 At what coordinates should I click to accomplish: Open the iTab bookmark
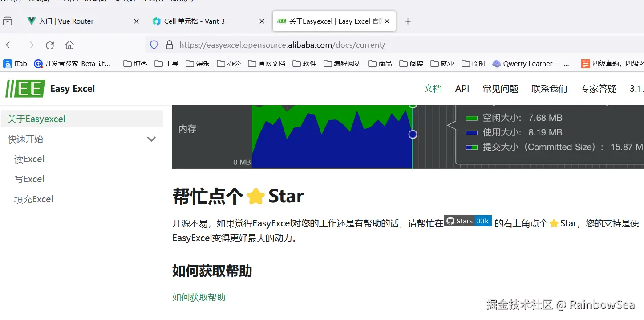[15, 64]
